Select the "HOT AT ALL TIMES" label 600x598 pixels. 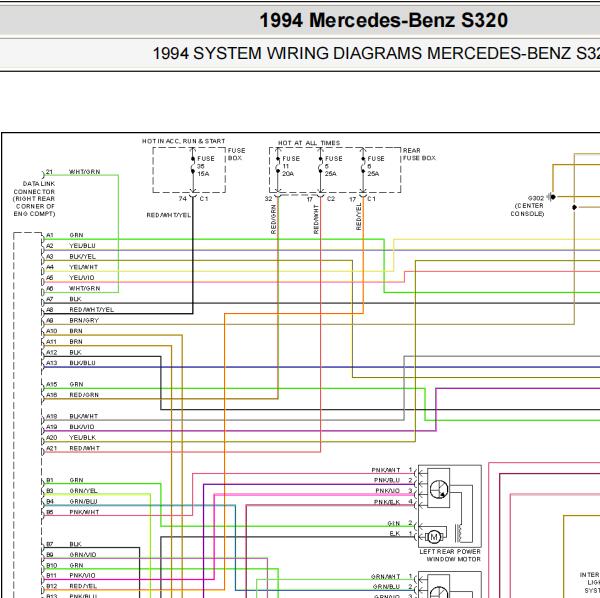[x=309, y=143]
